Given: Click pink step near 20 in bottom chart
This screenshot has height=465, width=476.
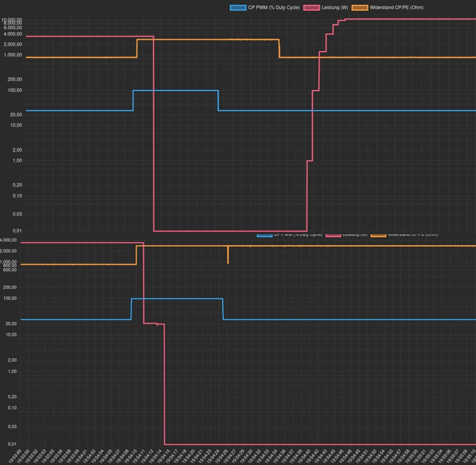Looking at the screenshot, I should (x=153, y=323).
